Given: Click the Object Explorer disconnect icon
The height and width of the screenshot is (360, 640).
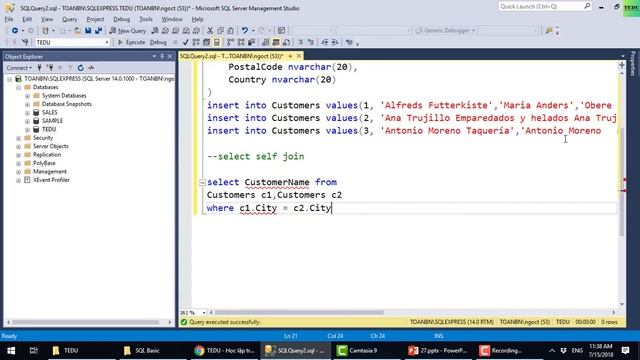Looking at the screenshot, I should 50,68.
